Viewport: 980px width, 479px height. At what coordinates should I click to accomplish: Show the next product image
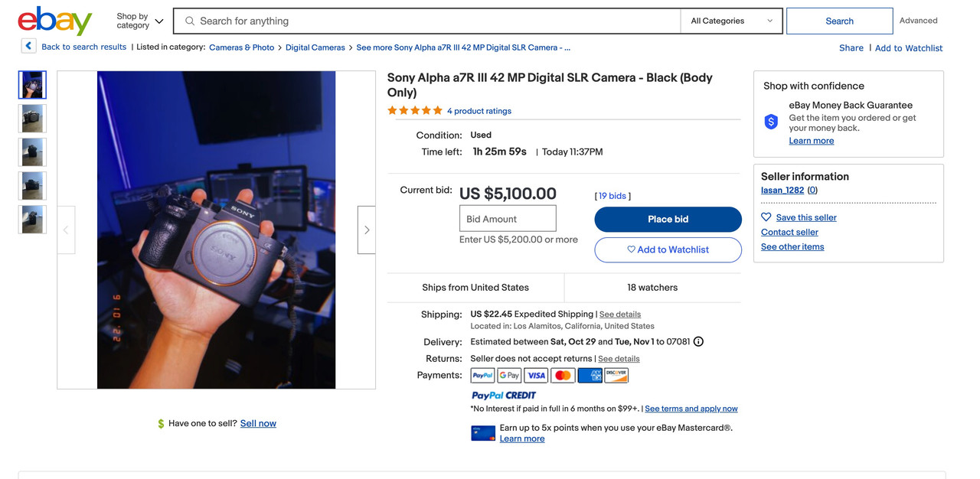(x=367, y=230)
